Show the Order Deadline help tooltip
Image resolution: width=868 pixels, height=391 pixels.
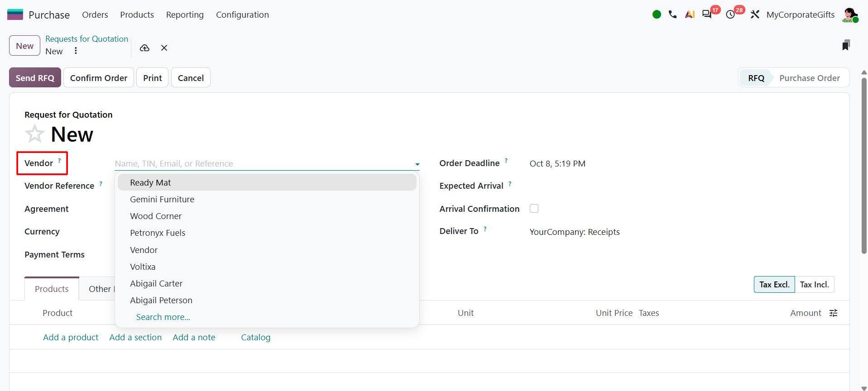tap(506, 160)
